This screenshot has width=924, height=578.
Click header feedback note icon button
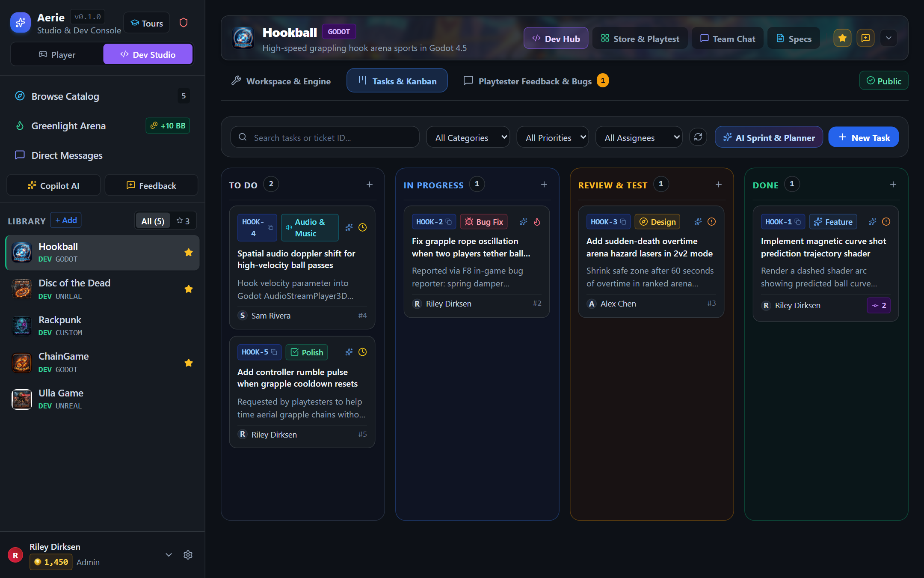[865, 38]
